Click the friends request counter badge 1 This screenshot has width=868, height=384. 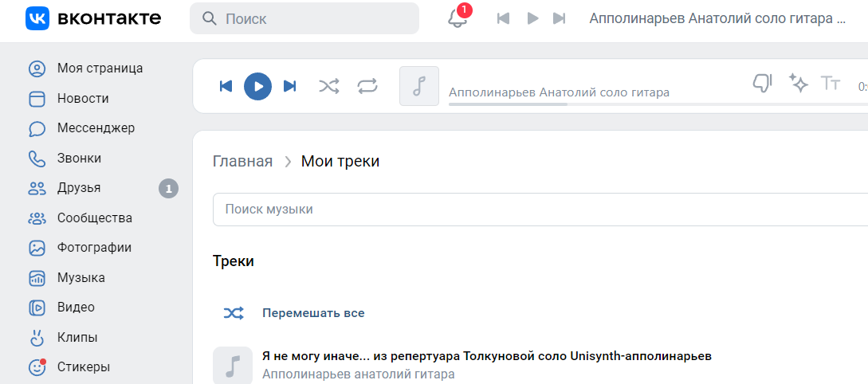169,189
